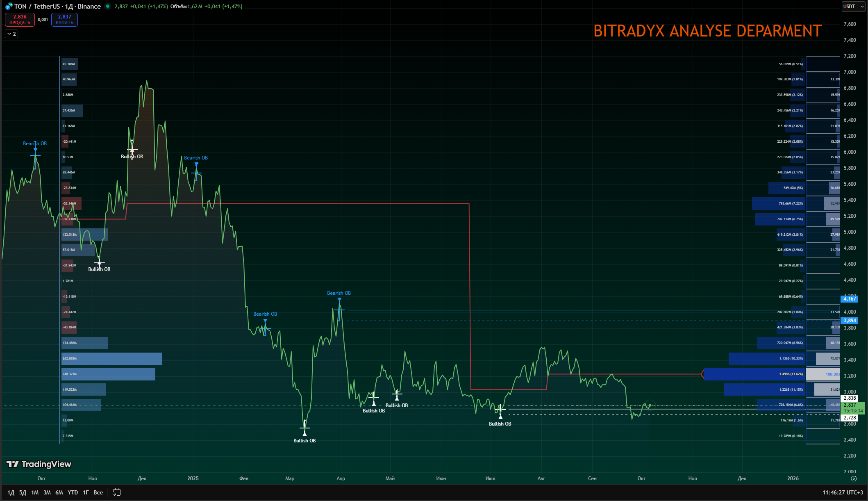Viewport: 868px width, 501px height.
Task: Click the 2026 label on time axis
Action: (x=793, y=478)
